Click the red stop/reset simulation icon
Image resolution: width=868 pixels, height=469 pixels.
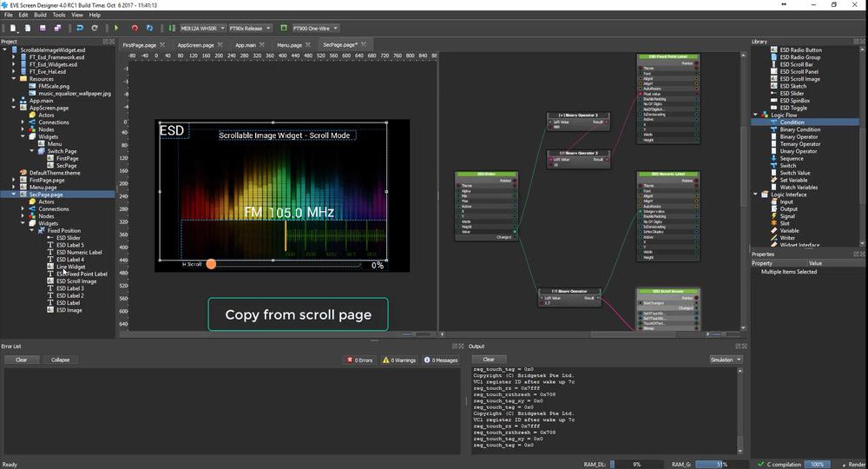tap(135, 29)
